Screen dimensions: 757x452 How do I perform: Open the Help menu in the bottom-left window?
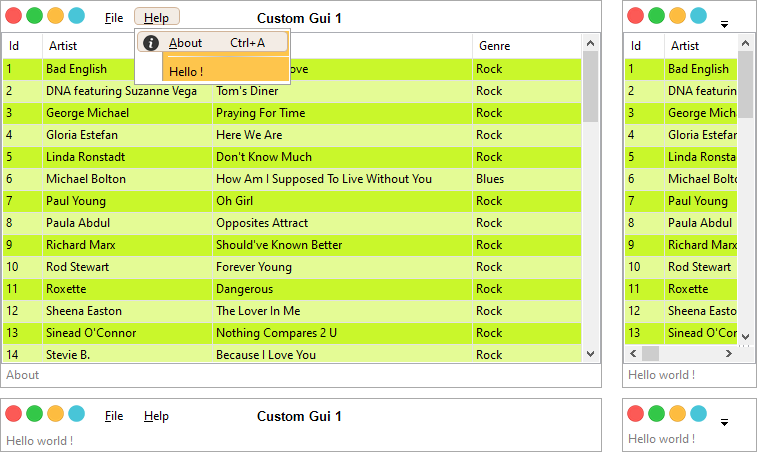click(156, 416)
